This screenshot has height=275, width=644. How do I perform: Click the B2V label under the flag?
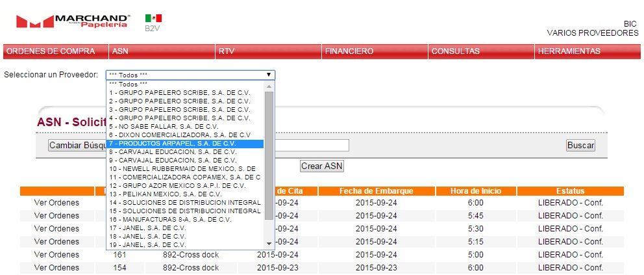point(152,29)
